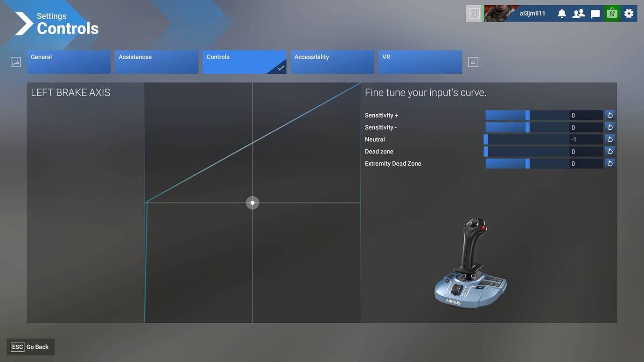Reset Extremity Dead Zone value
This screenshot has height=362, width=644.
coord(610,164)
